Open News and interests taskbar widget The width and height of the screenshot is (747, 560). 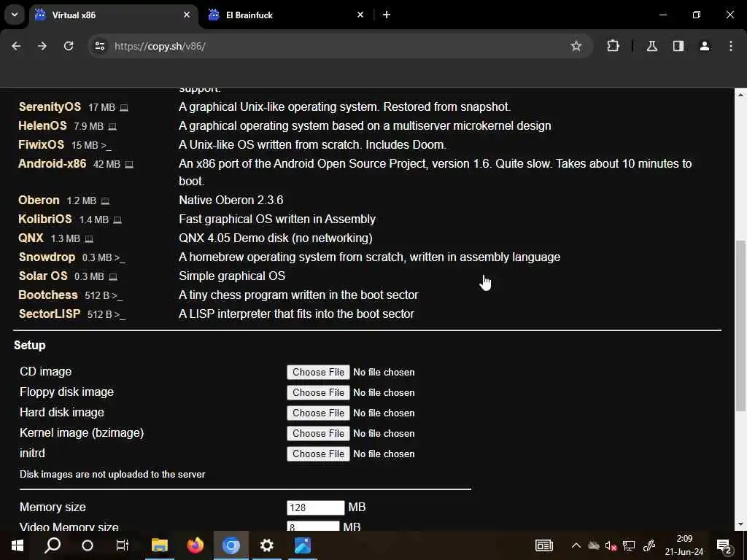tap(543, 545)
